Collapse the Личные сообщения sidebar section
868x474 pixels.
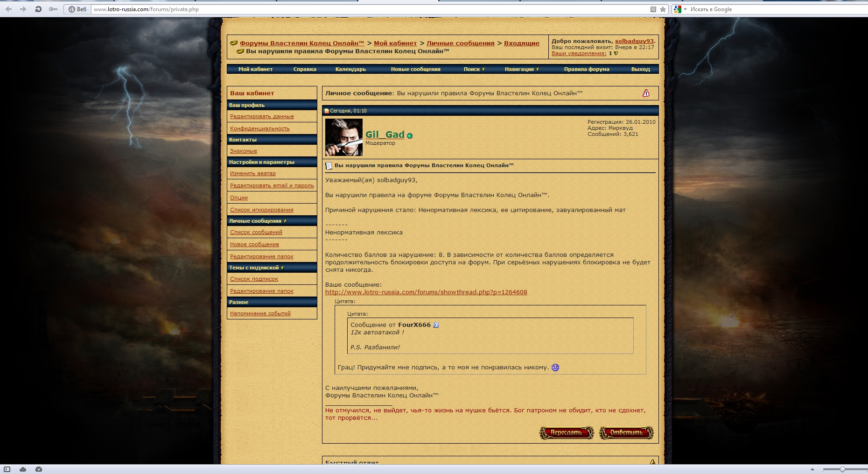tap(285, 221)
